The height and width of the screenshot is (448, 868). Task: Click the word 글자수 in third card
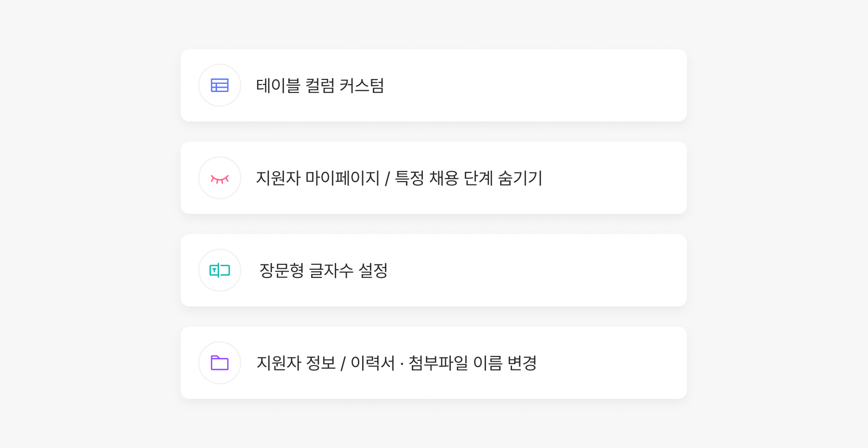[x=331, y=271]
